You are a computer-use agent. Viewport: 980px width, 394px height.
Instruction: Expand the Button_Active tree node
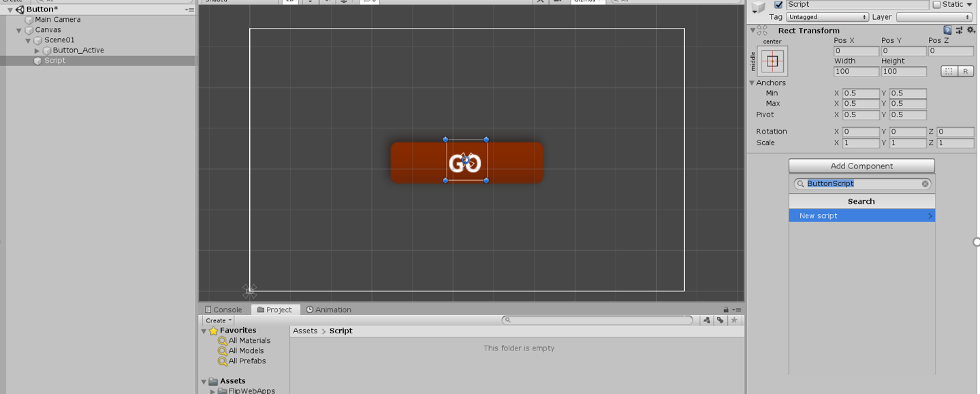click(37, 50)
